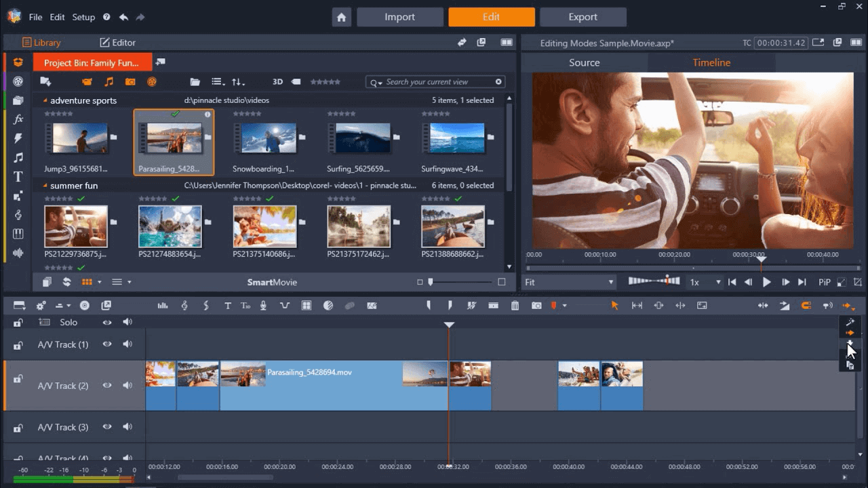
Task: Open the Effects panel in the left sidebar
Action: [x=18, y=119]
